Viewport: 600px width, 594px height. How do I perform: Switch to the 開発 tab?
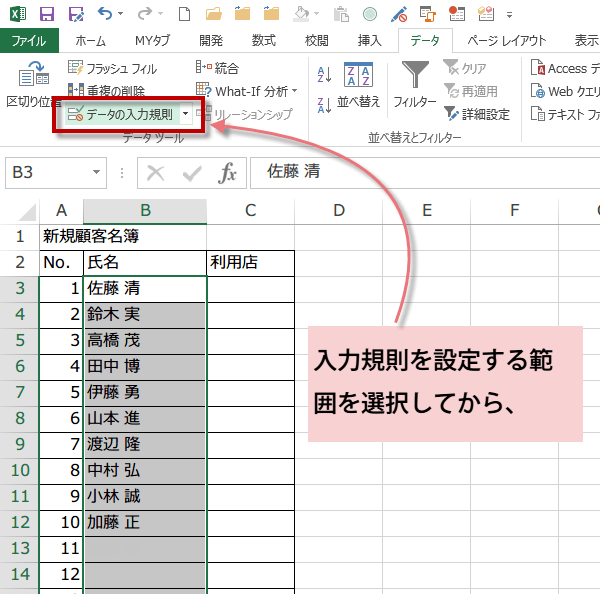pyautogui.click(x=211, y=41)
